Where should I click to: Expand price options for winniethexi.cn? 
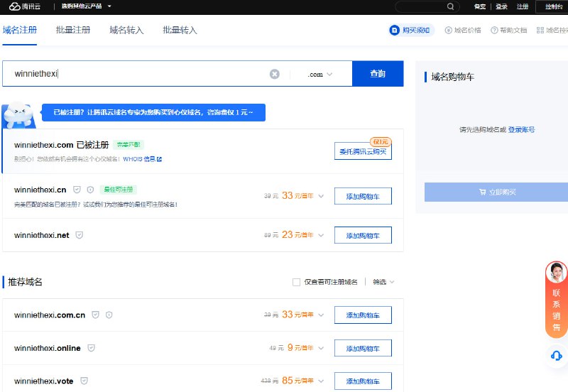coord(321,196)
